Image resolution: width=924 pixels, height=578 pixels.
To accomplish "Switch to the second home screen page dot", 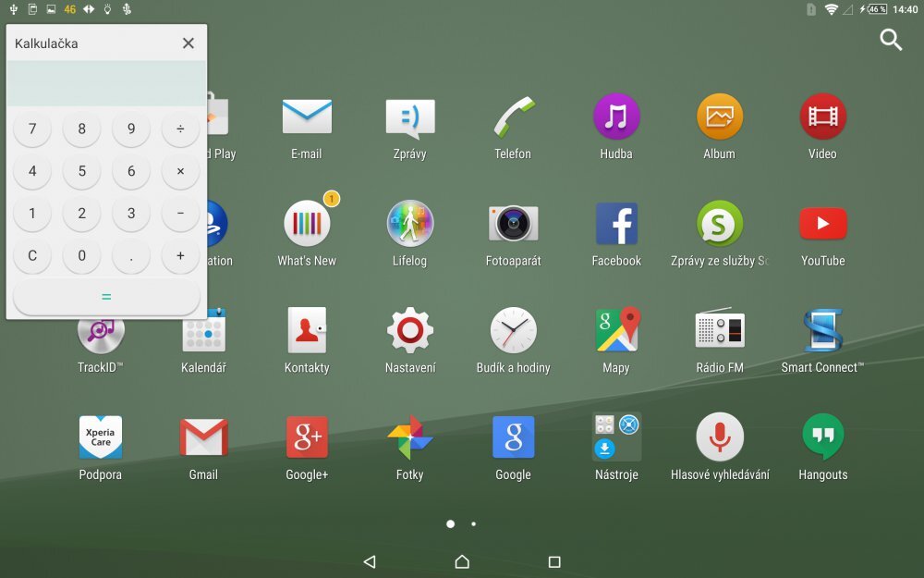I will click(473, 524).
